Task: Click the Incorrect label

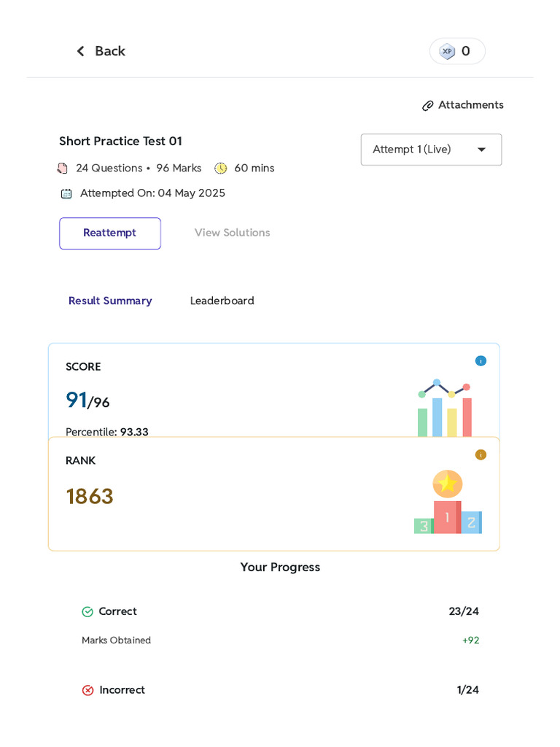Action: click(x=122, y=690)
